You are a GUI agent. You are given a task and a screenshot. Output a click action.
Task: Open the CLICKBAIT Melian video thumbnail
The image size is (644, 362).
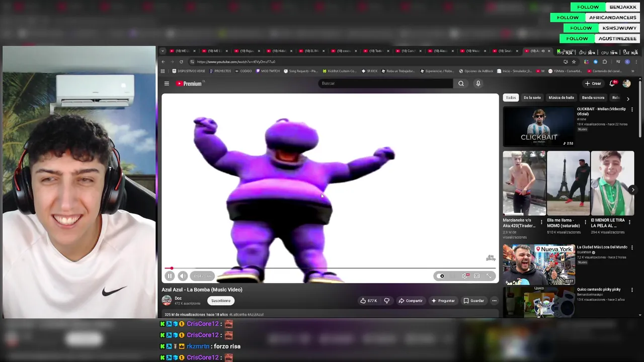[539, 127]
